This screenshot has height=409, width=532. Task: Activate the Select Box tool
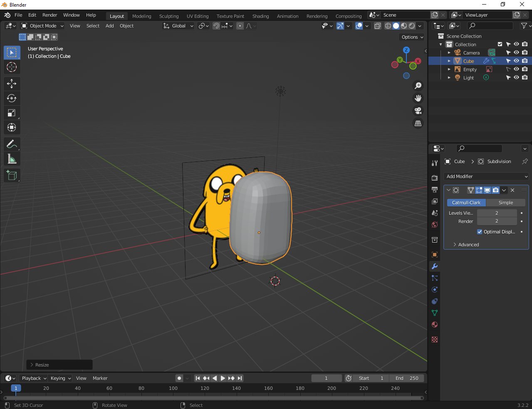coord(12,52)
